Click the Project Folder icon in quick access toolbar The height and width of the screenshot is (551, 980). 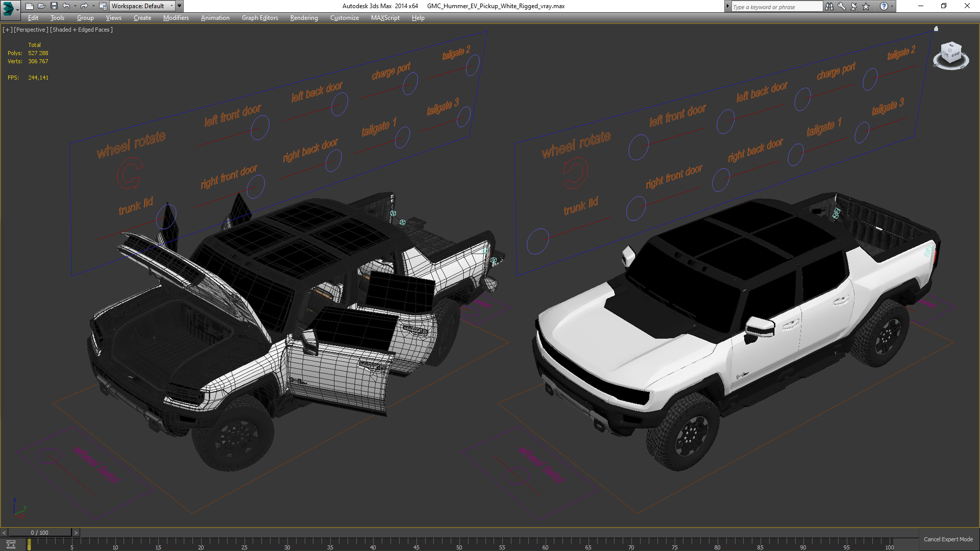point(103,6)
